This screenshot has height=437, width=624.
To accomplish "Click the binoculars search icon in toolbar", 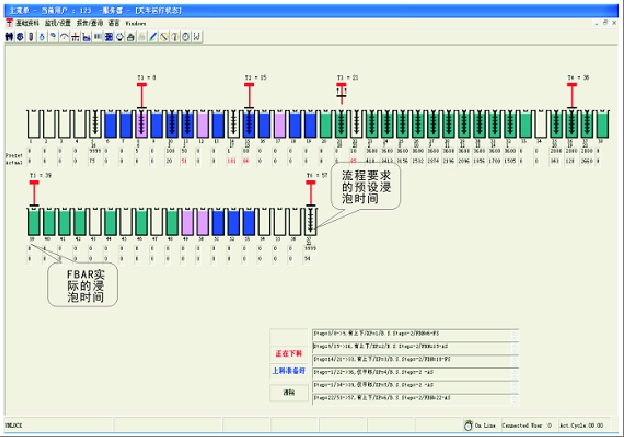I will click(10, 37).
